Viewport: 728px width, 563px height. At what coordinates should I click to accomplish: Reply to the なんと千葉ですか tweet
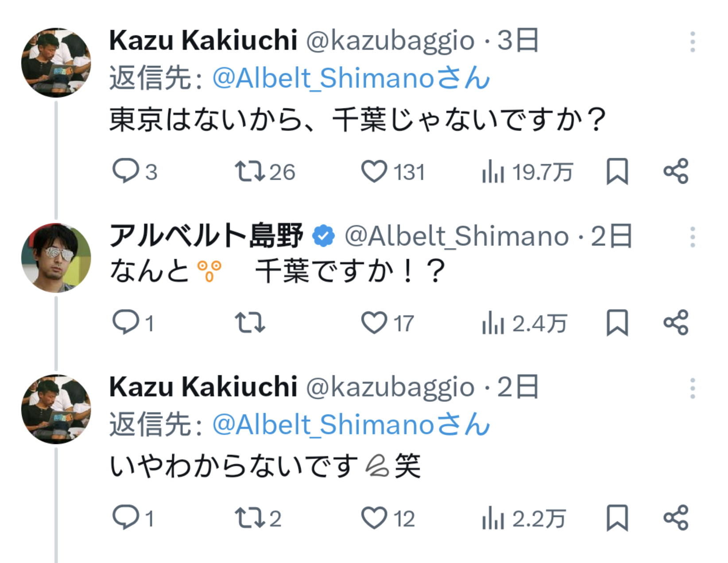[x=126, y=322]
